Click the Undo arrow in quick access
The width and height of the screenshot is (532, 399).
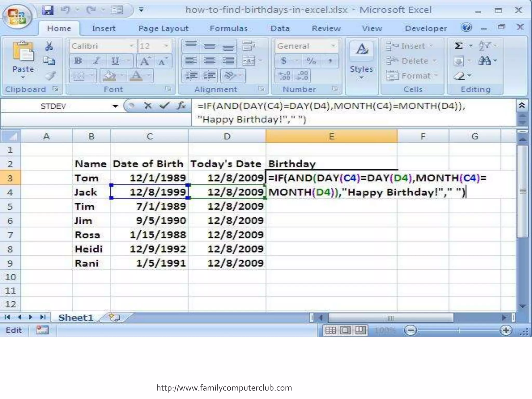click(x=66, y=10)
